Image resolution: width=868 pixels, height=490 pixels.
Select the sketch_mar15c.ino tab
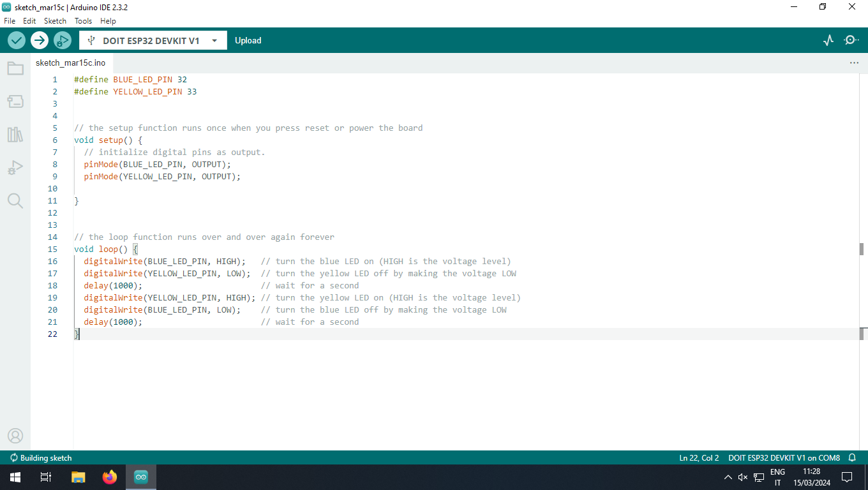coord(71,63)
